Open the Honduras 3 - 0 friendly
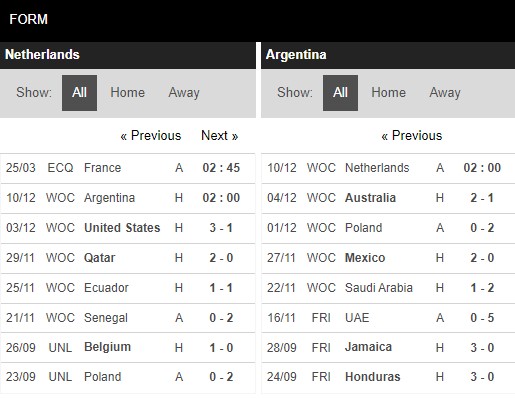 tap(388, 377)
